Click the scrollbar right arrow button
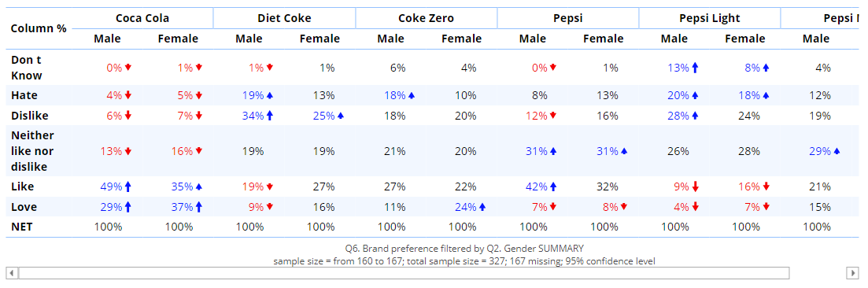868x288 pixels. pos(852,272)
